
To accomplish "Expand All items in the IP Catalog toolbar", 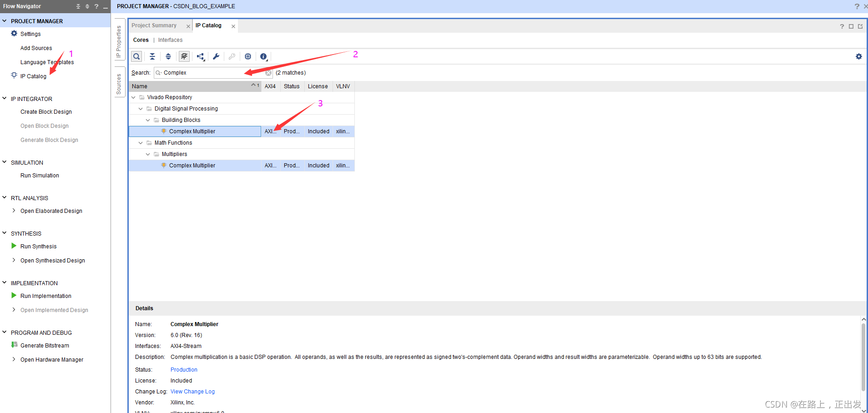I will point(168,56).
